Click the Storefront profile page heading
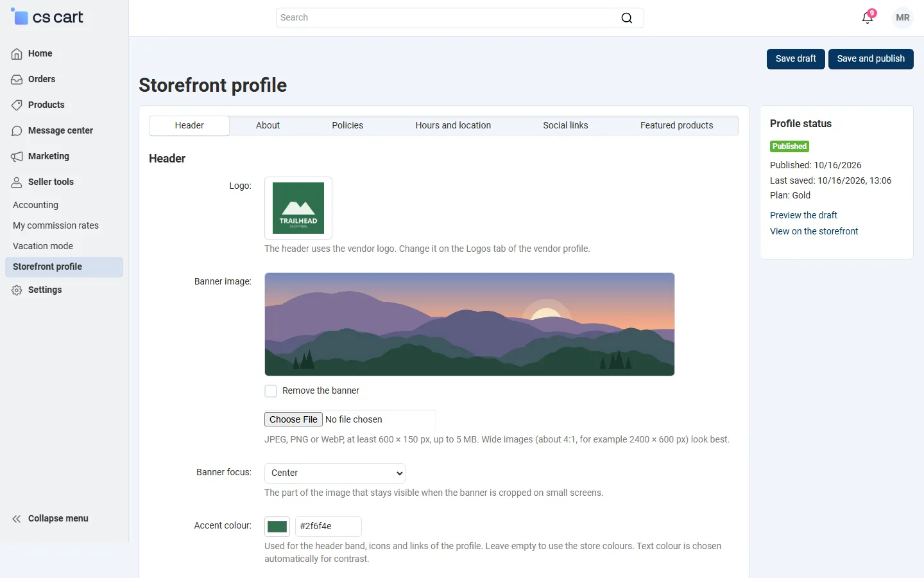The width and height of the screenshot is (924, 578). pyautogui.click(x=212, y=85)
